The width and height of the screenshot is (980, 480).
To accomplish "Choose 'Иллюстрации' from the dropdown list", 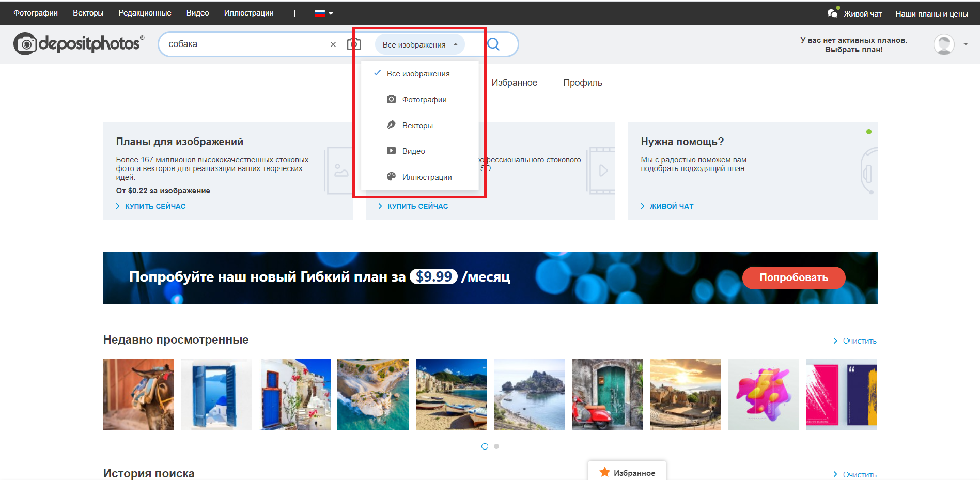I will click(419, 177).
